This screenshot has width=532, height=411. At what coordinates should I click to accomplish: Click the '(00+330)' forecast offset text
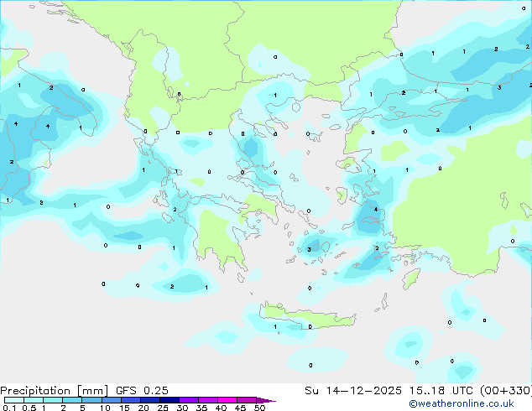506,391
